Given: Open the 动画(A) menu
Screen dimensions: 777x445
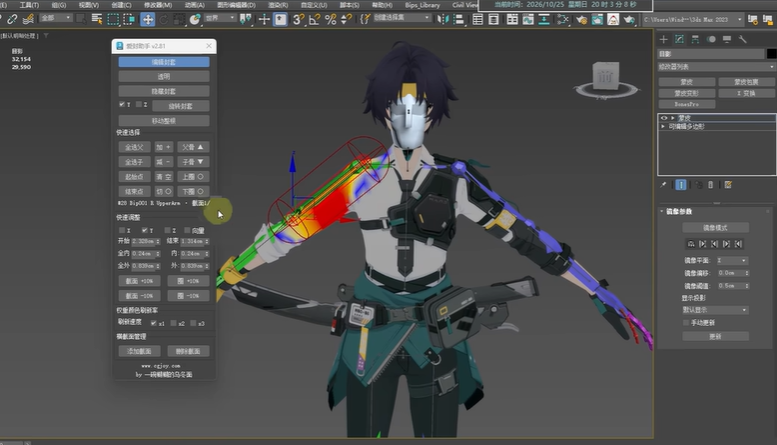Looking at the screenshot, I should [x=194, y=5].
